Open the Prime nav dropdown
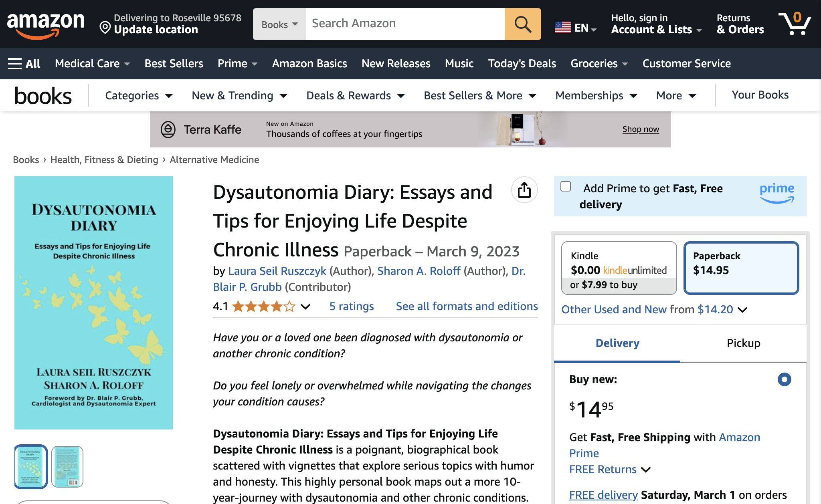This screenshot has height=504, width=821. 237,64
